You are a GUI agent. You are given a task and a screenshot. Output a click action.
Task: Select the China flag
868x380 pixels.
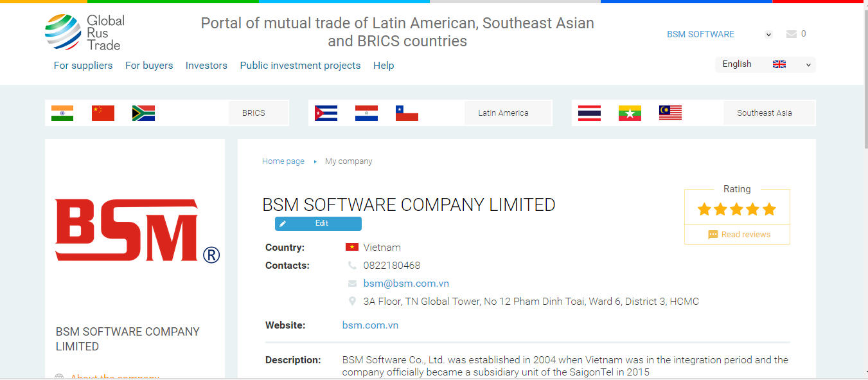(103, 113)
